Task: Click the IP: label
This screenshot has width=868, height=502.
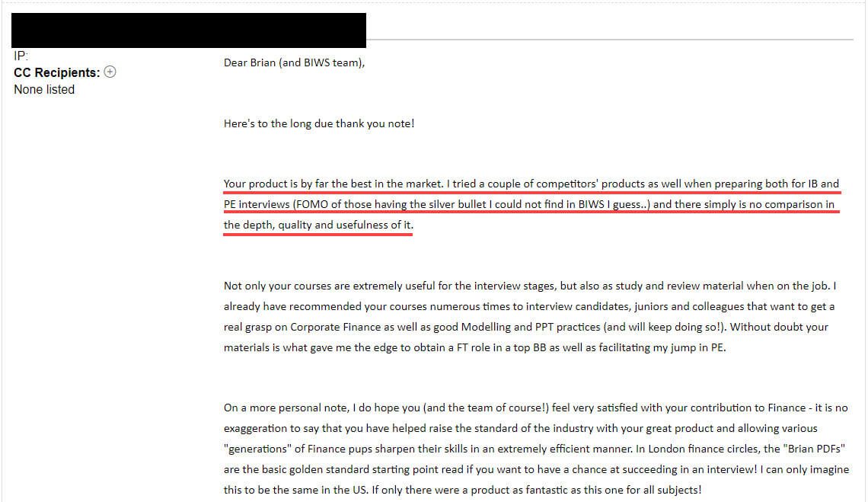Action: (x=21, y=56)
